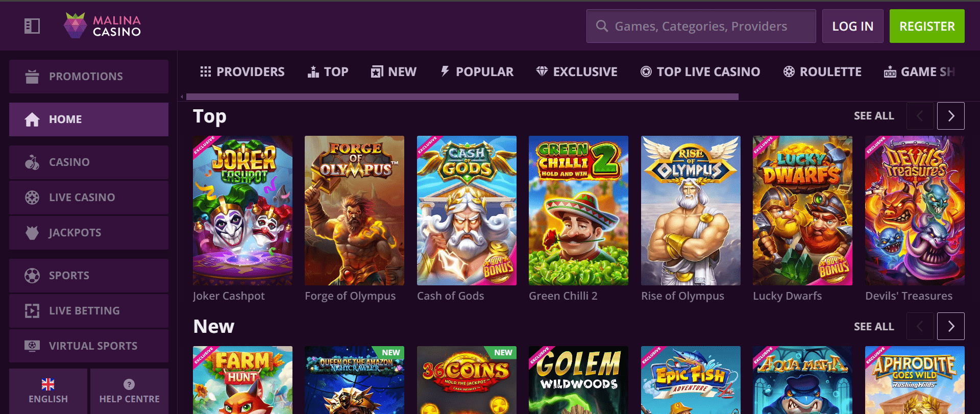This screenshot has height=414, width=980.
Task: Click the Live Betting icon
Action: (x=32, y=311)
